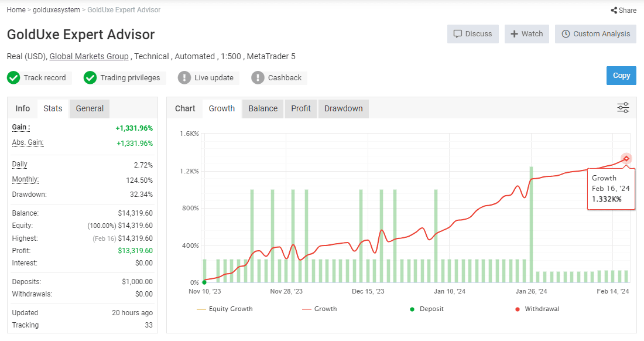
Task: Click the Updated 20 hours ago text
Action: (132, 313)
